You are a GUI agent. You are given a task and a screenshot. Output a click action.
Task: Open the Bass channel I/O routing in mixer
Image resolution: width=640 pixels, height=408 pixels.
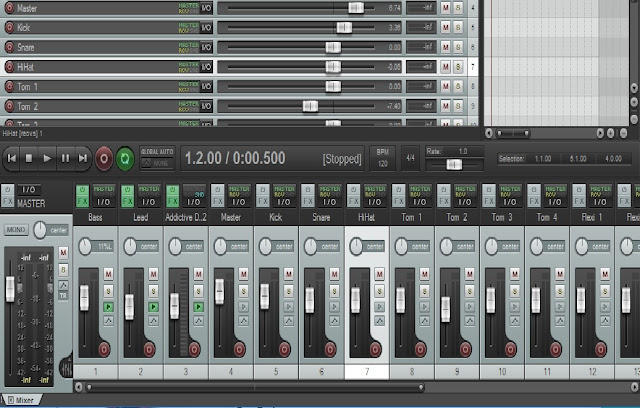pyautogui.click(x=104, y=202)
